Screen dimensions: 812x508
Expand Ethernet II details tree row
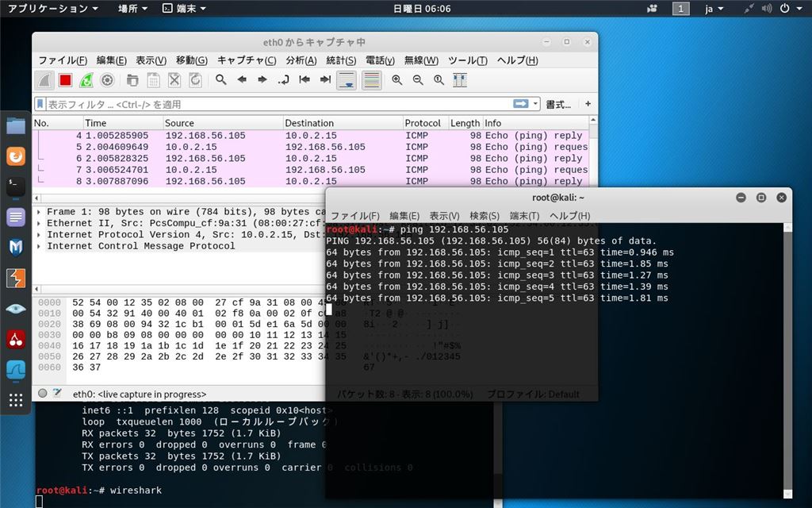point(39,223)
